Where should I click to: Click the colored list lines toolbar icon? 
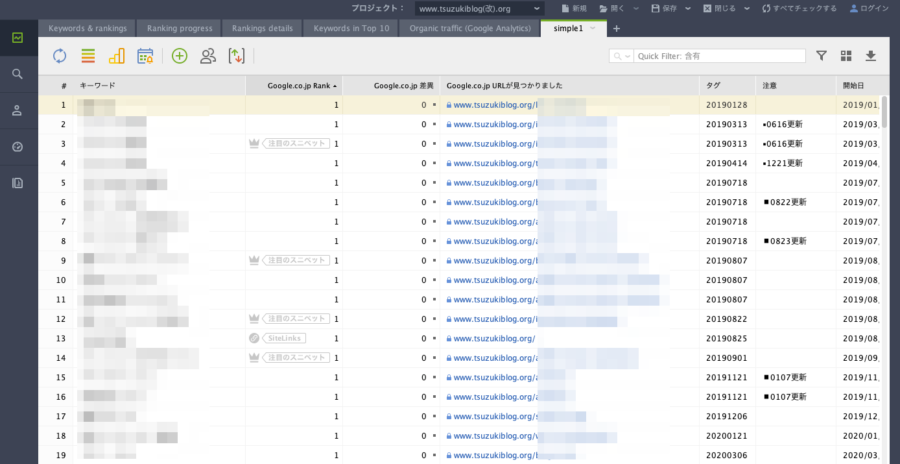88,56
